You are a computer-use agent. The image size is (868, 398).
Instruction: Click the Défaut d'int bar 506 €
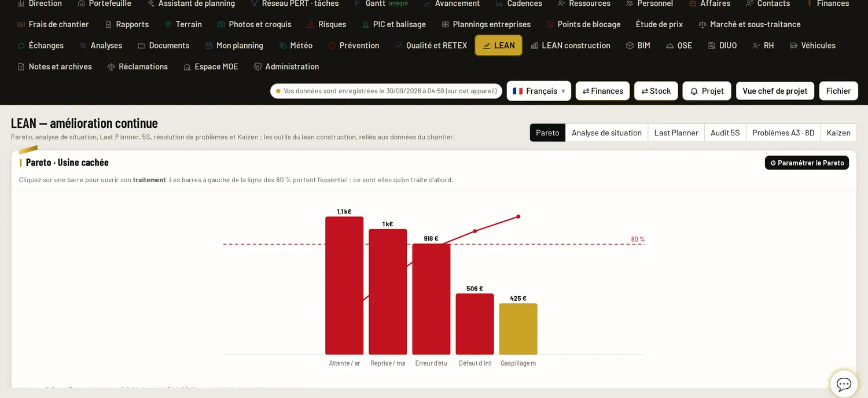click(475, 324)
